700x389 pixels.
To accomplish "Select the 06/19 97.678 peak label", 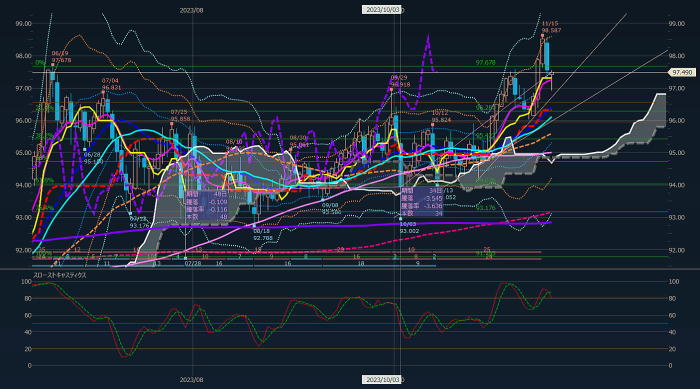I will [x=61, y=57].
